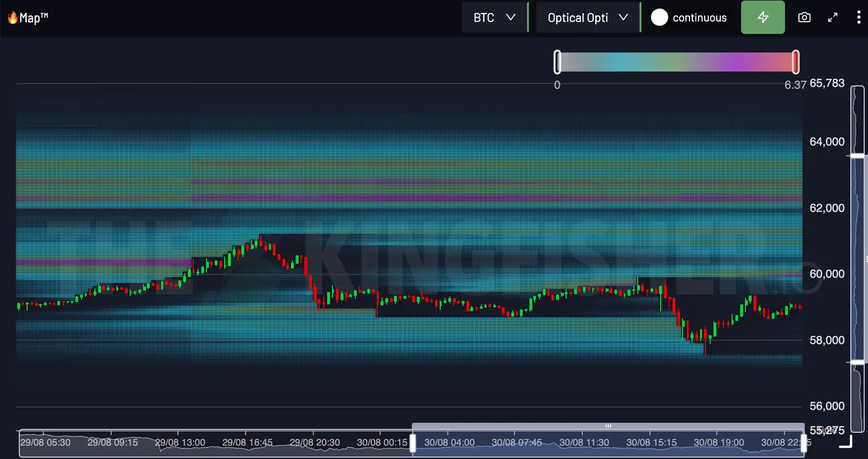Click the BTC dropdown chevron
Image resolution: width=868 pixels, height=459 pixels.
pyautogui.click(x=511, y=17)
